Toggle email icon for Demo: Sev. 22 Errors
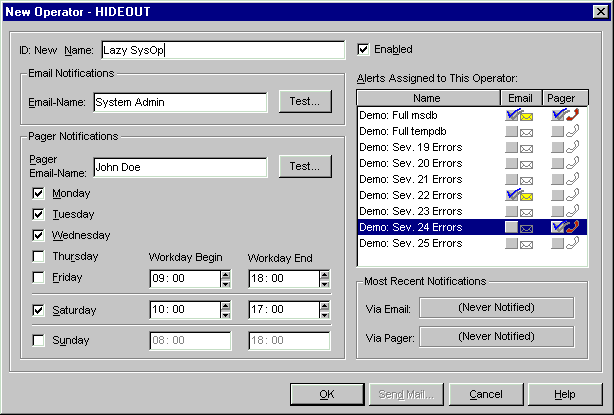This screenshot has width=614, height=415. click(519, 195)
